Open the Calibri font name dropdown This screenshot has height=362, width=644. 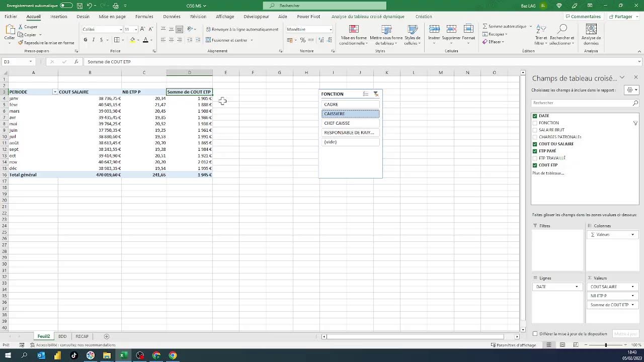coord(120,29)
